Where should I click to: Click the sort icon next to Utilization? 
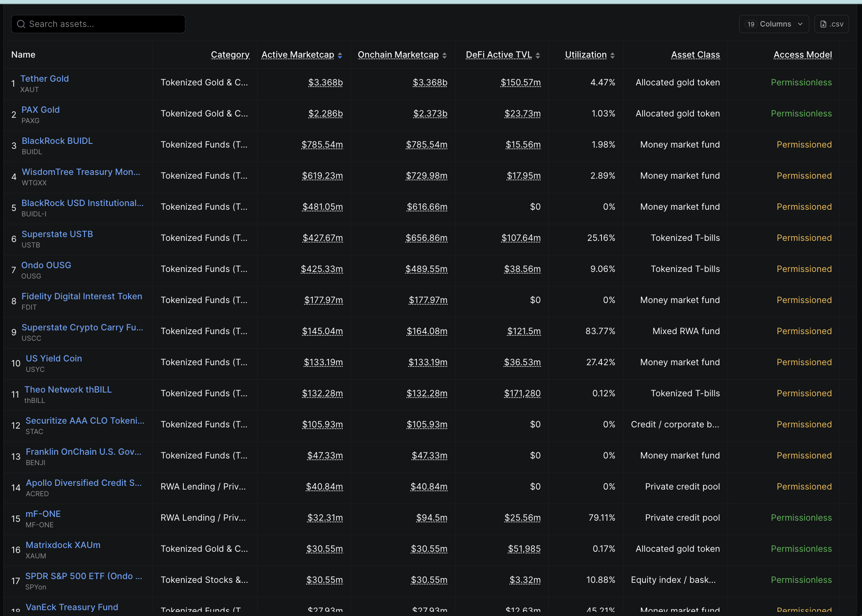point(613,55)
